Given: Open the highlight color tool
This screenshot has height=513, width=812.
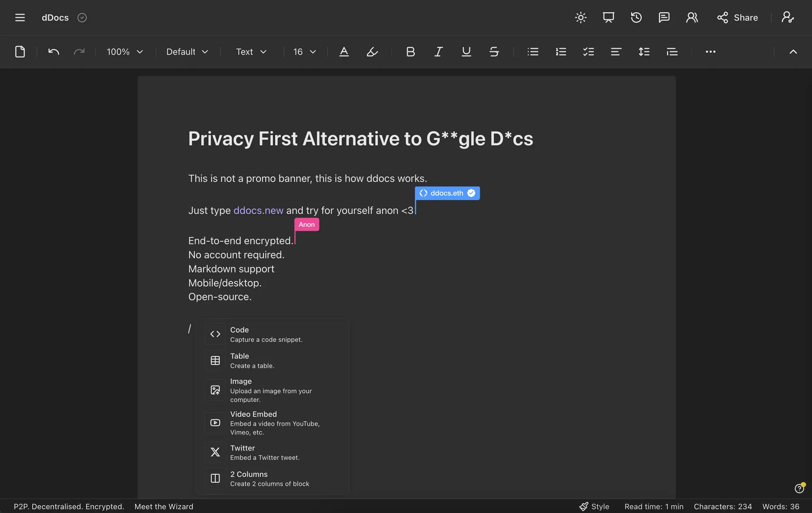Looking at the screenshot, I should 371,52.
